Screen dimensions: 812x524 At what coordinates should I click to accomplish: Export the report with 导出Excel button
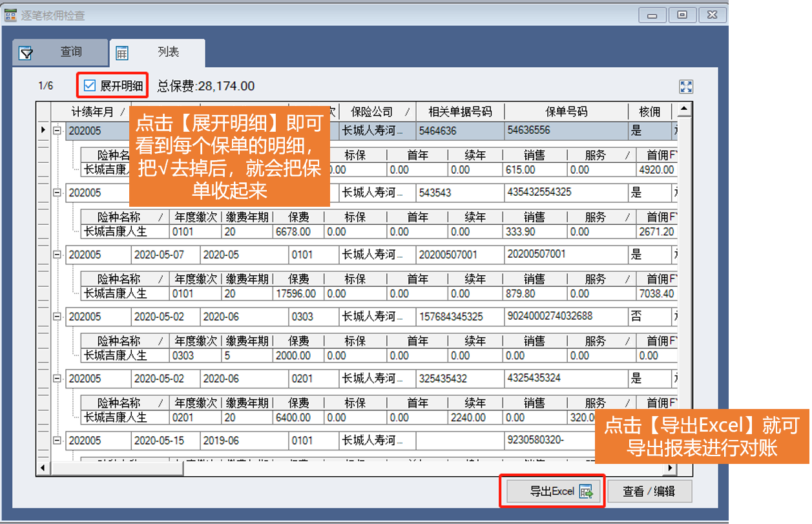(x=552, y=492)
